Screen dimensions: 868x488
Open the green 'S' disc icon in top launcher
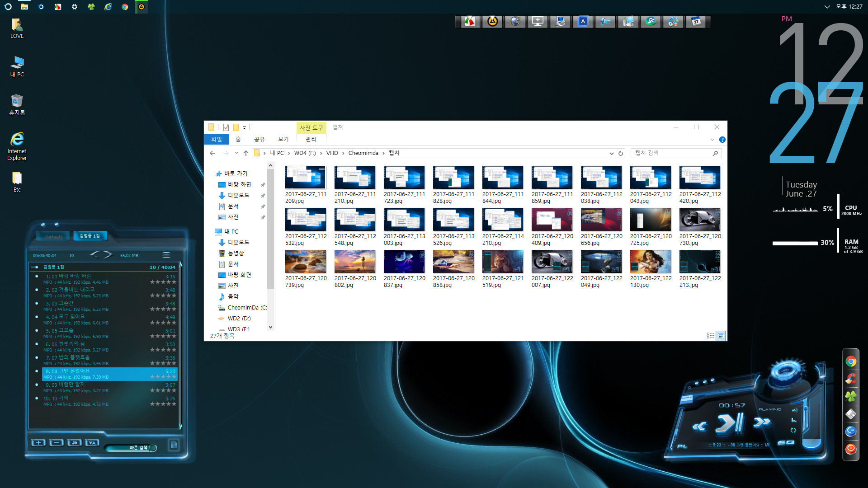(x=651, y=21)
